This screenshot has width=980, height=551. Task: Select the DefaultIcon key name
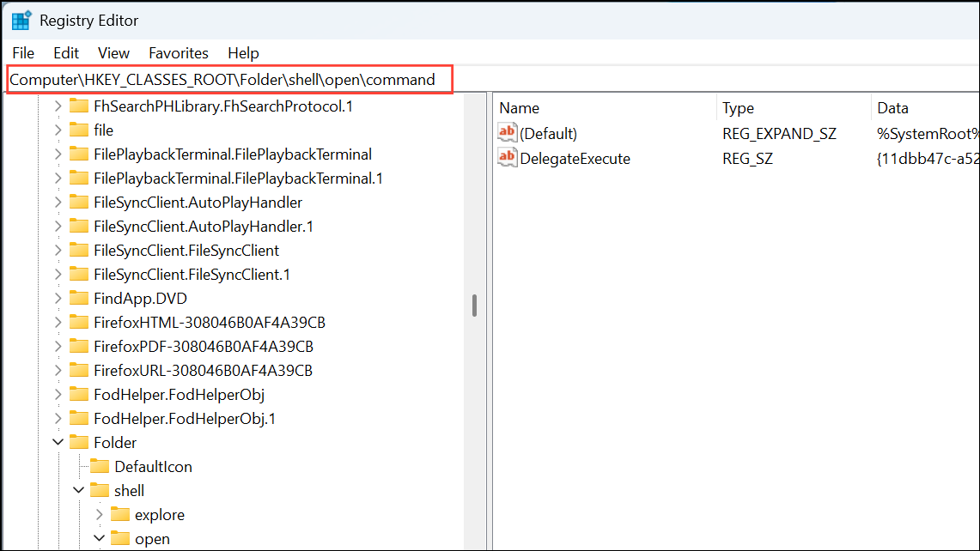(153, 467)
